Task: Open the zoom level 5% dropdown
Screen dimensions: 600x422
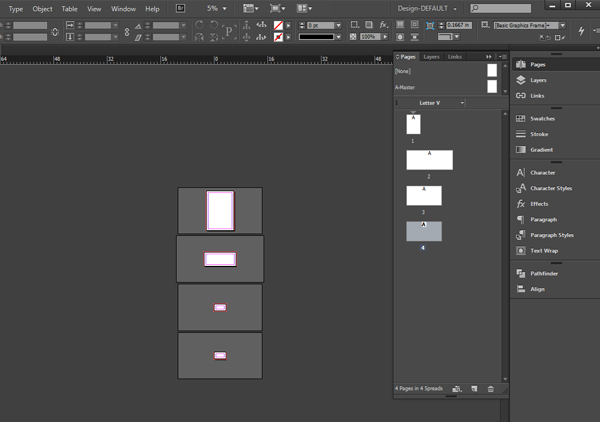Action: tap(217, 8)
